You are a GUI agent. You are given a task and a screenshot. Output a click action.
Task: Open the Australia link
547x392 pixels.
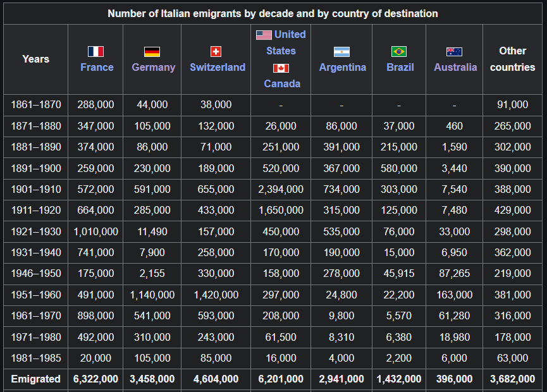coord(455,67)
